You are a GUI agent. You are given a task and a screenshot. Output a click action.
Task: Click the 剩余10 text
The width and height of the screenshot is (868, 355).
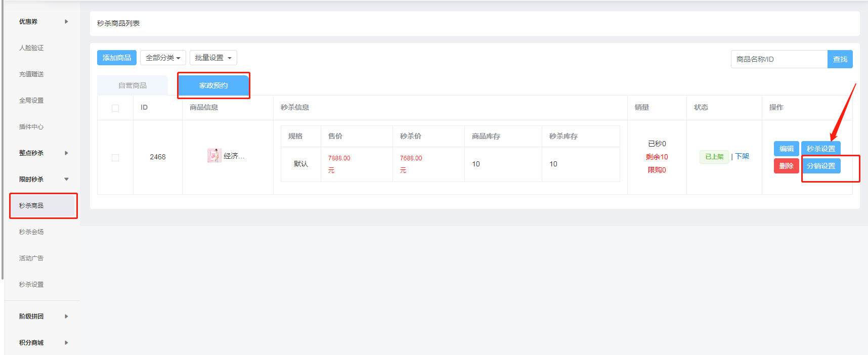tap(657, 157)
